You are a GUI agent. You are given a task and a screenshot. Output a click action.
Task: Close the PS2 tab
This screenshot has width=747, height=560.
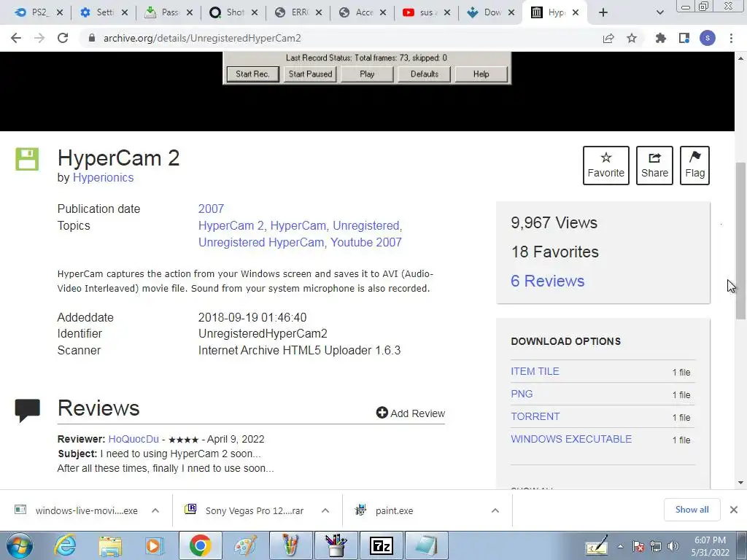[x=60, y=12]
